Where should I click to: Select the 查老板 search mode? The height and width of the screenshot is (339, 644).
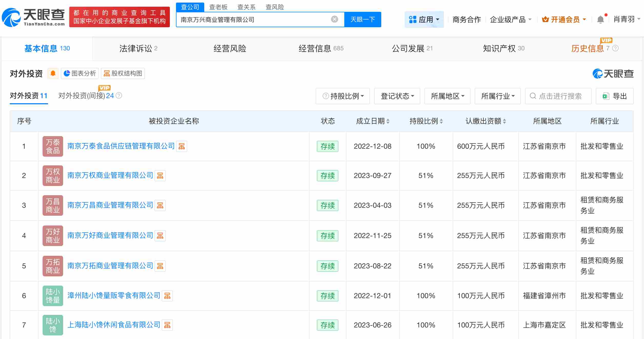[218, 7]
